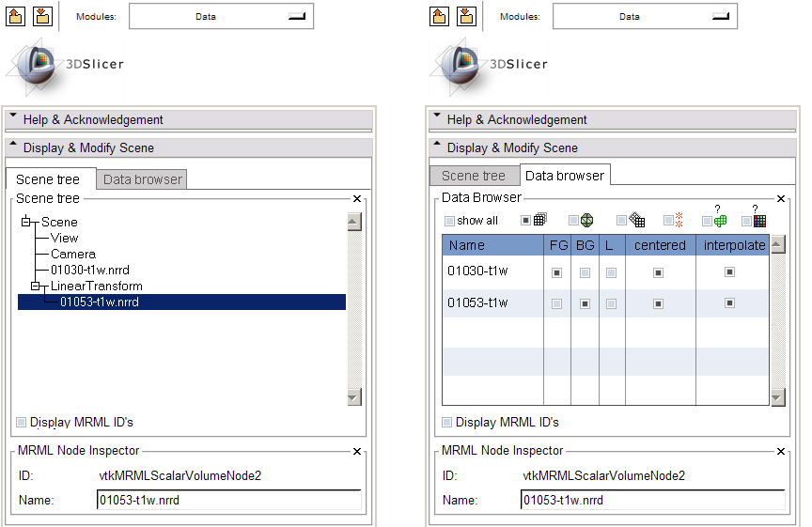Click the load scene icon above Scene tree pane
The height and width of the screenshot is (527, 812).
(17, 16)
